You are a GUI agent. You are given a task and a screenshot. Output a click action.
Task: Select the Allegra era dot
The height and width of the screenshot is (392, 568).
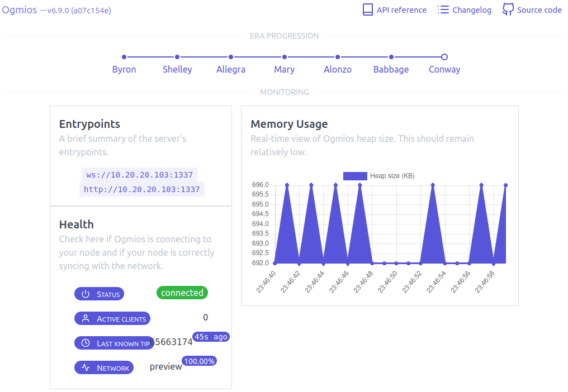[231, 57]
